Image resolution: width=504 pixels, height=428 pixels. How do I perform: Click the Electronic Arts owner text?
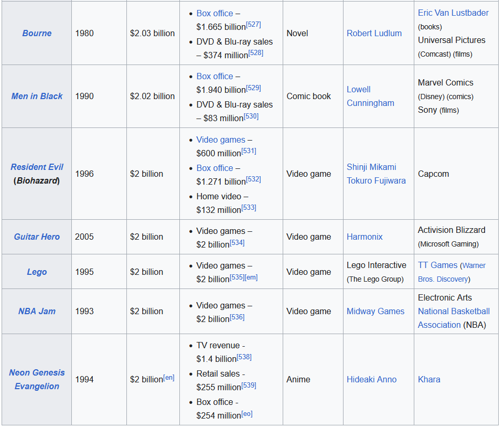(445, 297)
